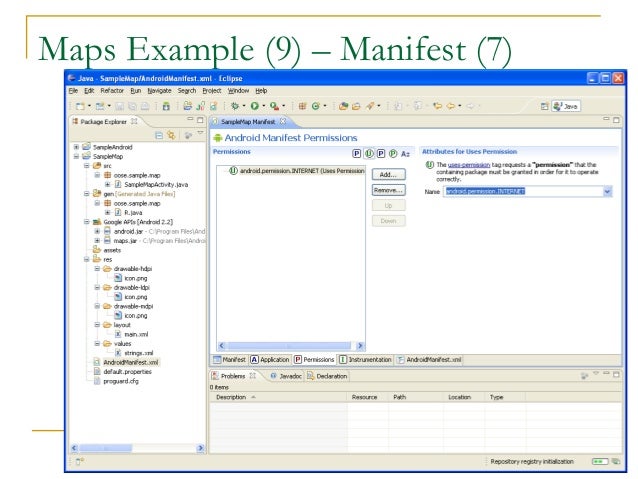The image size is (638, 479).
Task: Click the icon at status bar left
Action: [x=79, y=461]
